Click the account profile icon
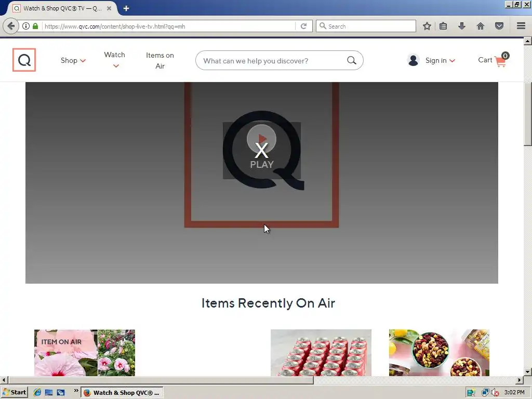 point(413,60)
